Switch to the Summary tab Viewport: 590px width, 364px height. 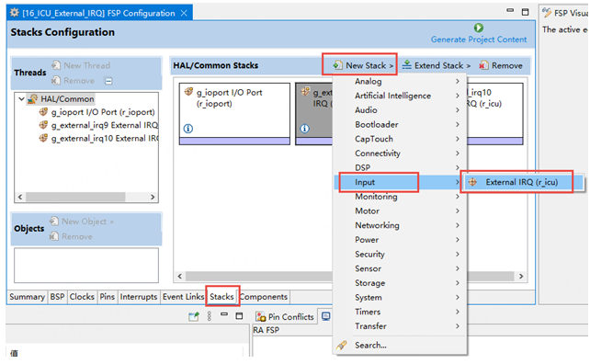27,297
